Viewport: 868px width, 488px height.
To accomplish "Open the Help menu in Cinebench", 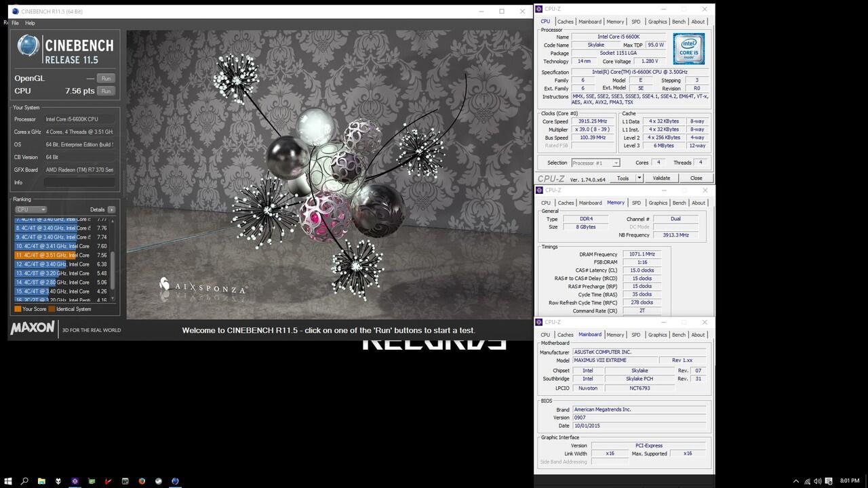I will 30,23.
